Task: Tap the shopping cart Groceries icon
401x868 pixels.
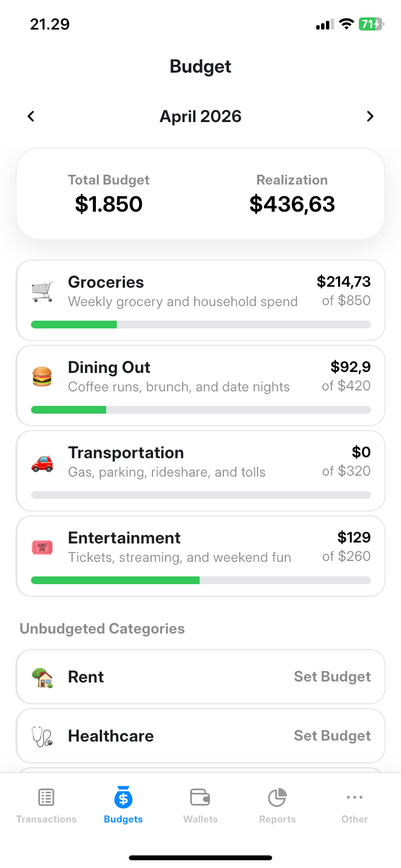Action: coord(42,292)
